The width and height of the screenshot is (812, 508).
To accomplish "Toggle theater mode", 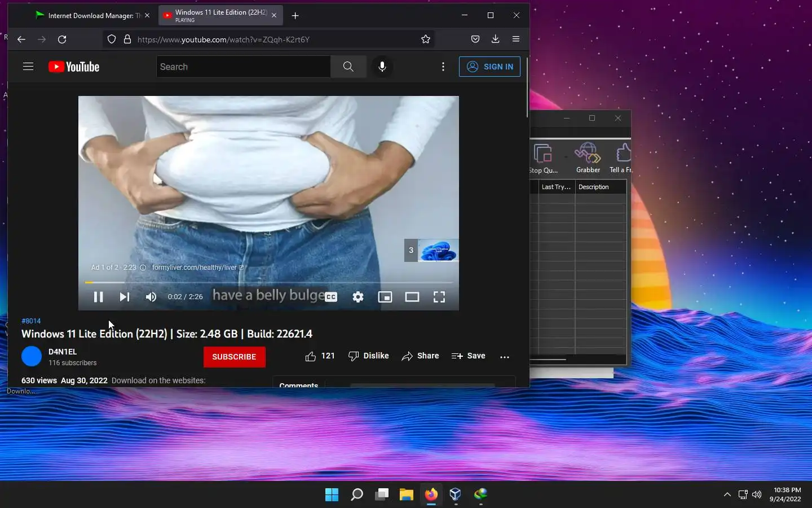I will [412, 297].
